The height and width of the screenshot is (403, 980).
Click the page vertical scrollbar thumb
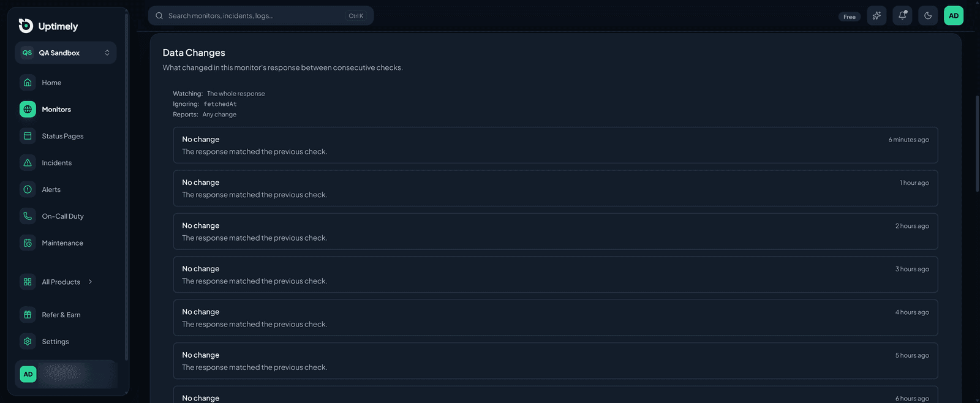click(x=977, y=144)
